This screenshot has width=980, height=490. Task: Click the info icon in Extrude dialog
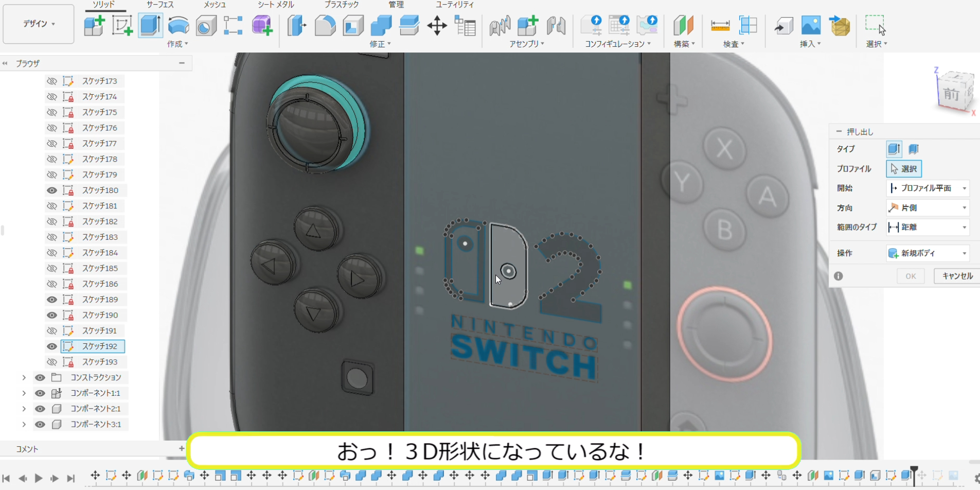click(x=839, y=276)
